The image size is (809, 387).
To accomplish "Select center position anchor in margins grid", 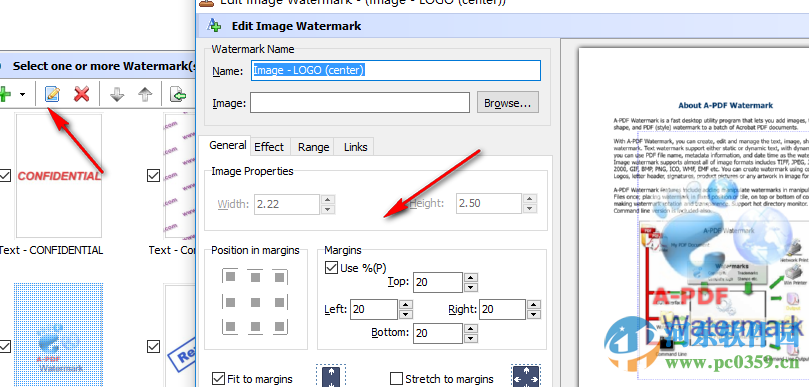I will (255, 301).
